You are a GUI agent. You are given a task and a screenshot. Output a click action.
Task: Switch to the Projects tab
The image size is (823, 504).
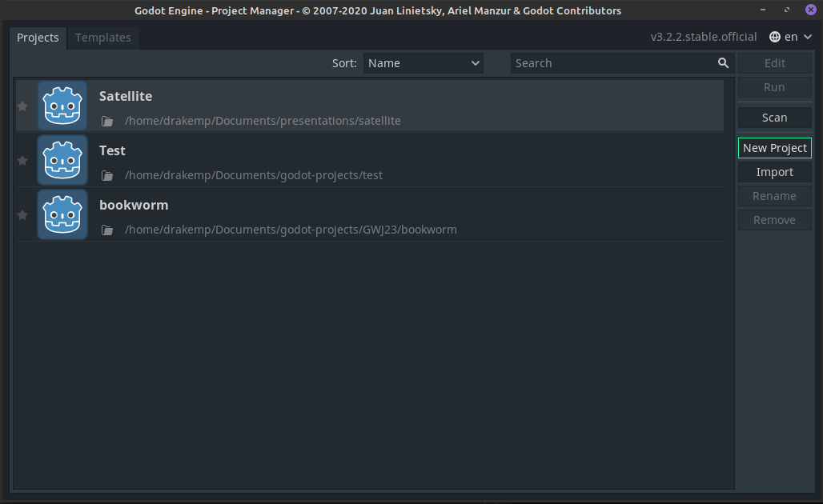tap(38, 38)
